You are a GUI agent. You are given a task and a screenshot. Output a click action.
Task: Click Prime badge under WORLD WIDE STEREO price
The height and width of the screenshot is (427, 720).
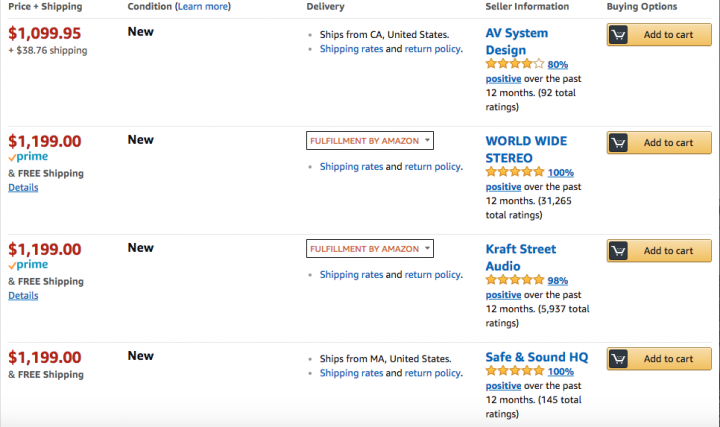[x=28, y=157]
